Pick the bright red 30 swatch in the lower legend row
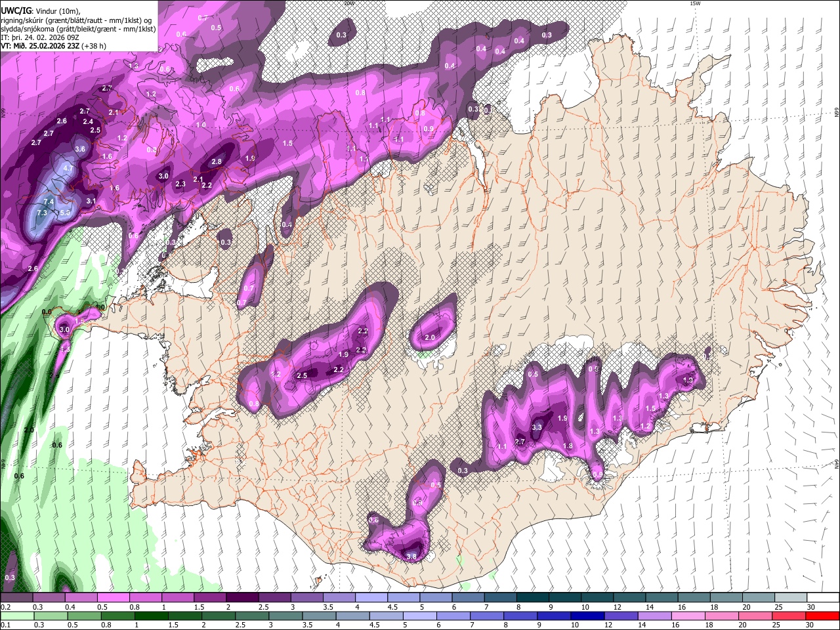840x630 pixels. (x=822, y=616)
